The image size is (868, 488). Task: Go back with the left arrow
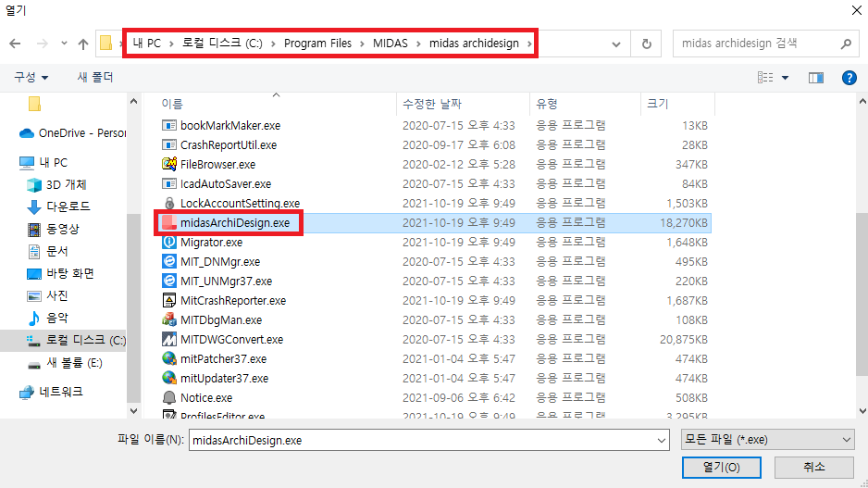[15, 44]
